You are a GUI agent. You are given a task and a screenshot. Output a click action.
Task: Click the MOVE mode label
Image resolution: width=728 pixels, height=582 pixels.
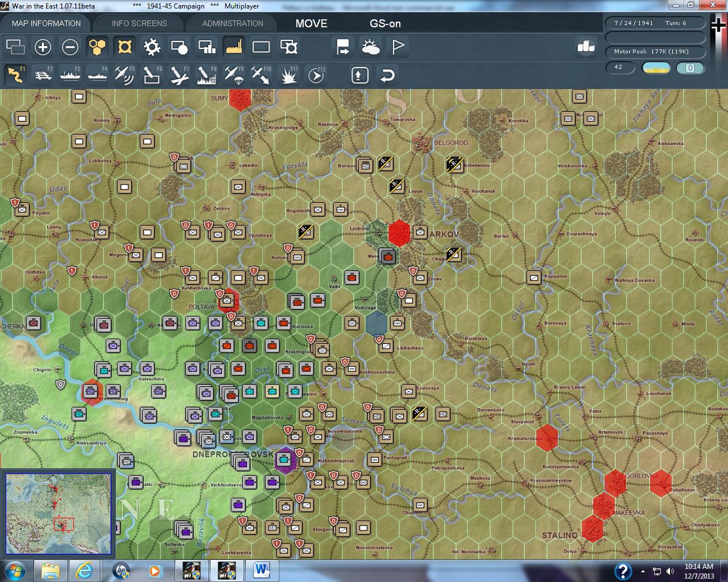(x=311, y=23)
